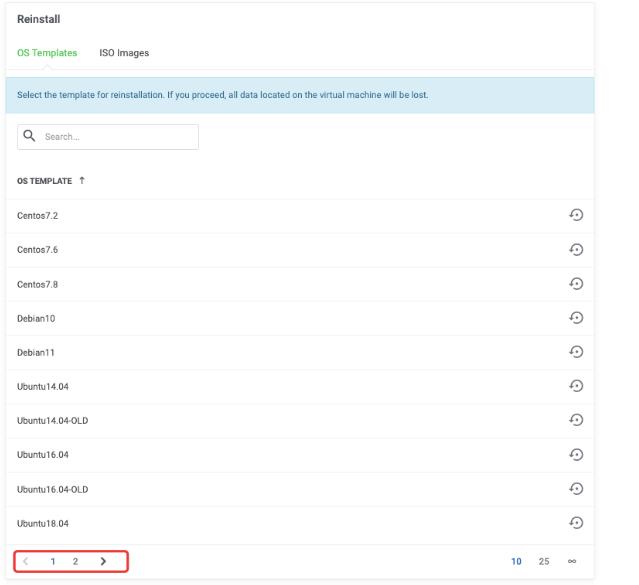Screen dimensions: 639x585
Task: Sort by the OS TEMPLATE column header
Action: click(45, 181)
